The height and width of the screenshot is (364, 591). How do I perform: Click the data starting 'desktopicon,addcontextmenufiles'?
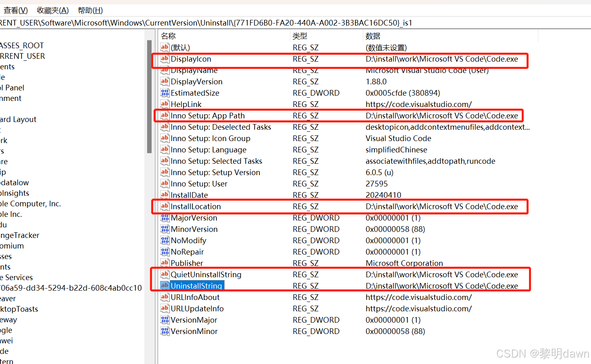tap(448, 127)
